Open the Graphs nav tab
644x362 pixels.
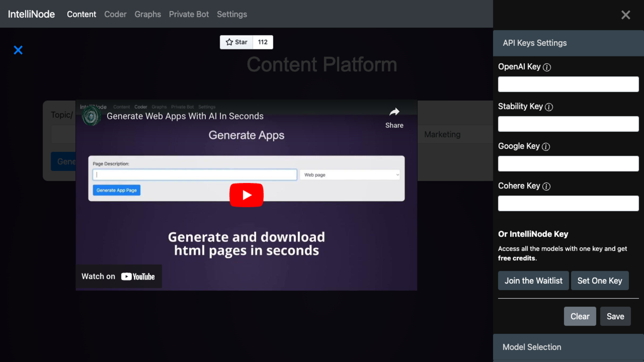(x=148, y=14)
